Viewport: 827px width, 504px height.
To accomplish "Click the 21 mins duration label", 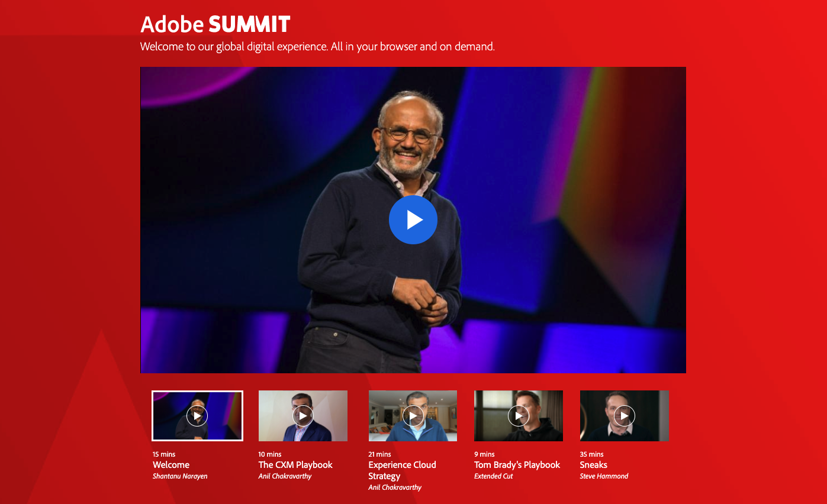I will (379, 454).
